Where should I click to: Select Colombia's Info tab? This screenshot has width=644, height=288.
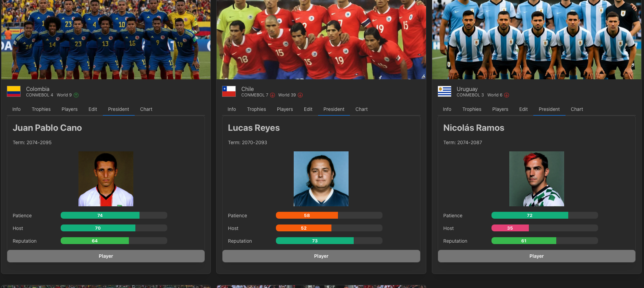click(x=16, y=109)
